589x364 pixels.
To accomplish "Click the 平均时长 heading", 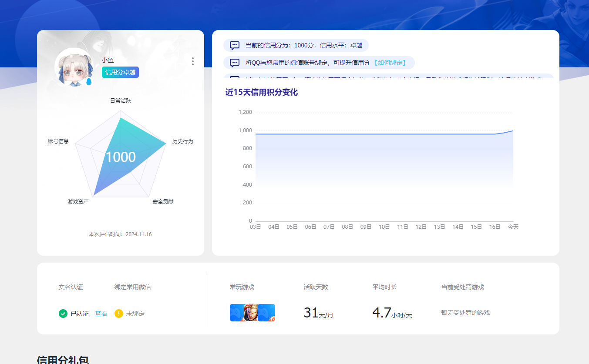I will tap(385, 287).
